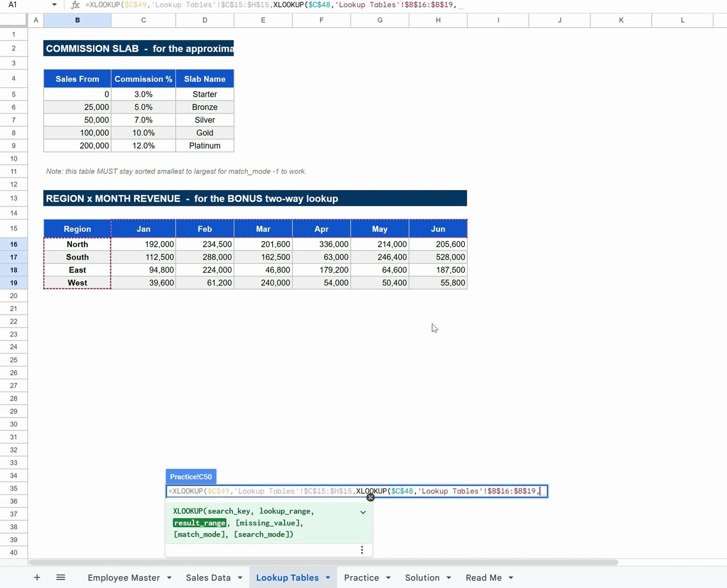The image size is (727, 588).
Task: Select the 528,000 South Jun cell
Action: tap(438, 257)
